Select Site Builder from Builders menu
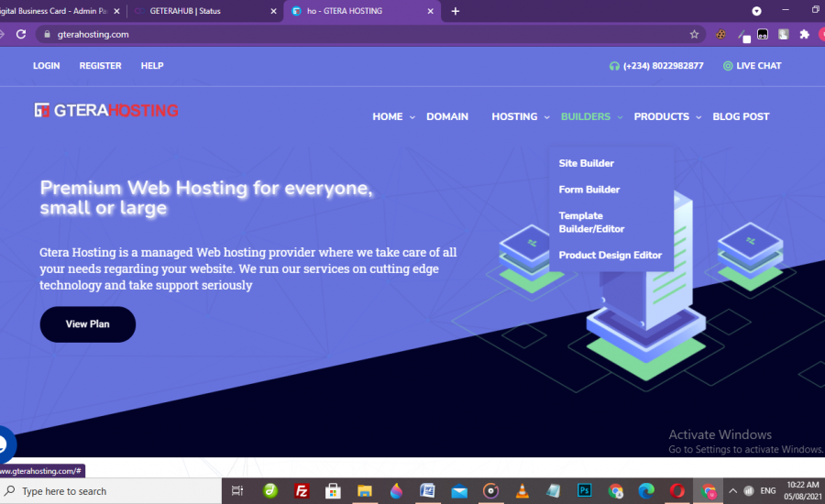 (587, 163)
